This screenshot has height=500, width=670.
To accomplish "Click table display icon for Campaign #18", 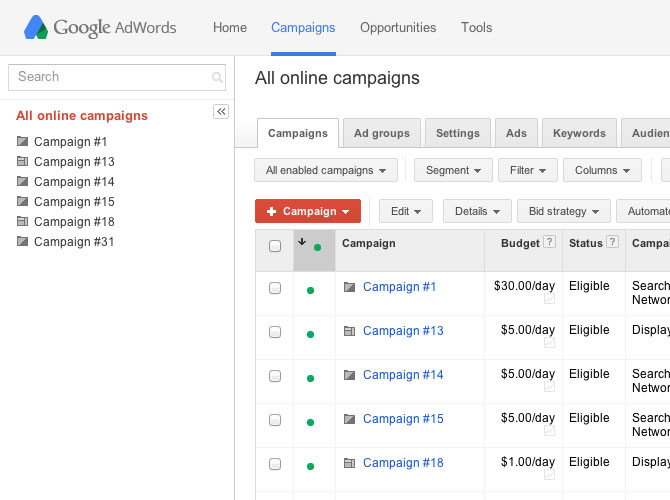I will [x=350, y=463].
